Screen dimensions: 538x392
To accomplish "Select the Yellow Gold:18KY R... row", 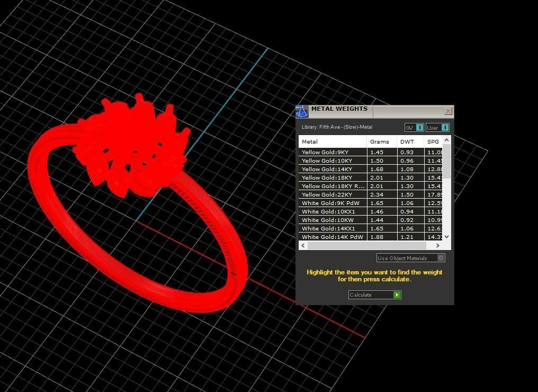I will pos(371,186).
